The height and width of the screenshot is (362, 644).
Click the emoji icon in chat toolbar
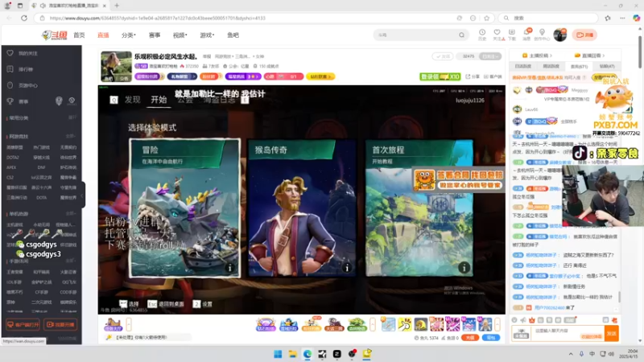tap(514, 320)
